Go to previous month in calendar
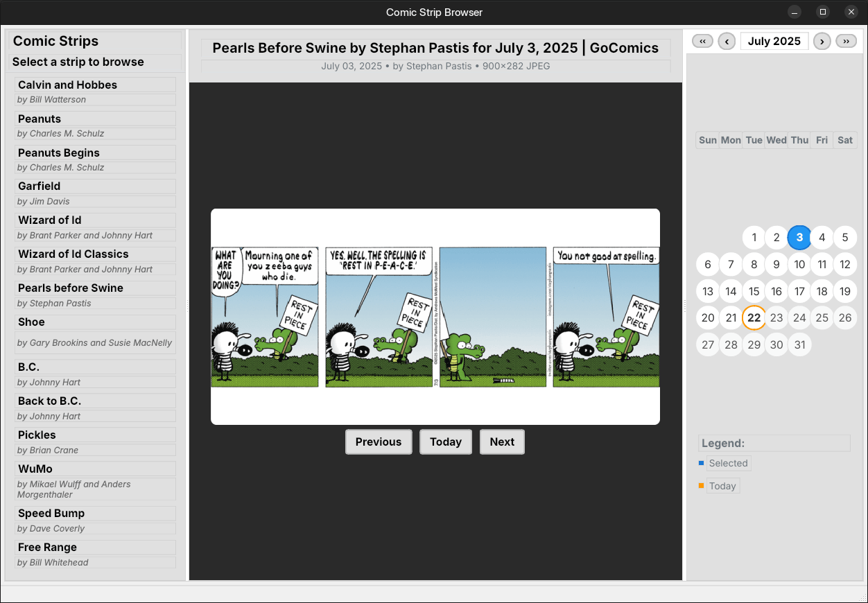Screen dimensions: 868x603 [727, 41]
